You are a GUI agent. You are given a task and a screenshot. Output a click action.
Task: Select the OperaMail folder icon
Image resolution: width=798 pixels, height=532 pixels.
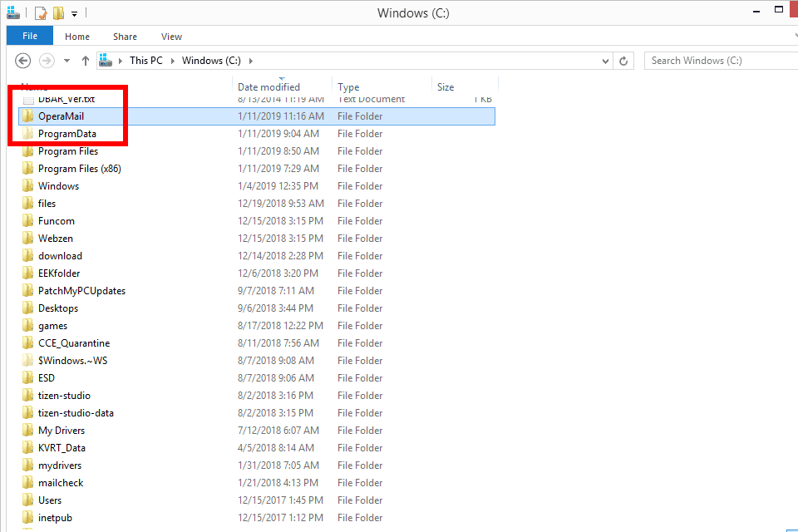click(x=28, y=116)
